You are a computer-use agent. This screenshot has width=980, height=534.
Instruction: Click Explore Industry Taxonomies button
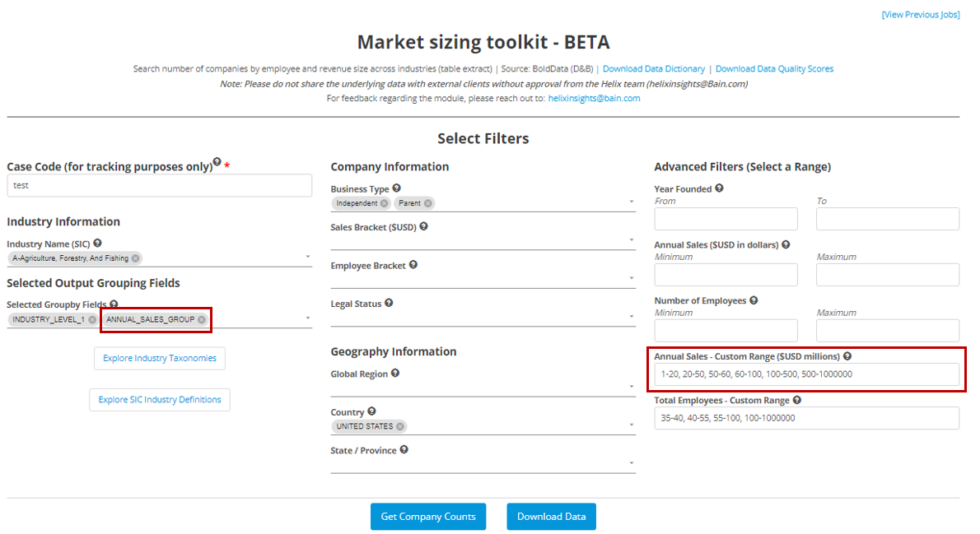coord(160,359)
